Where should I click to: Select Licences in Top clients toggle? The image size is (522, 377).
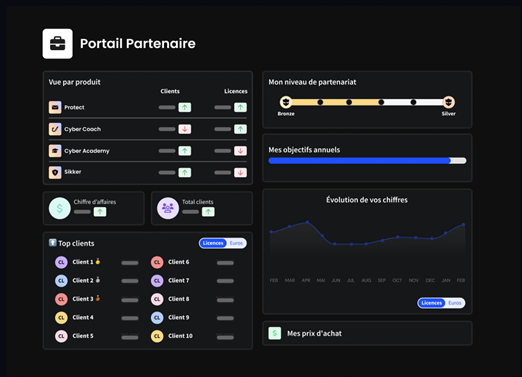213,243
